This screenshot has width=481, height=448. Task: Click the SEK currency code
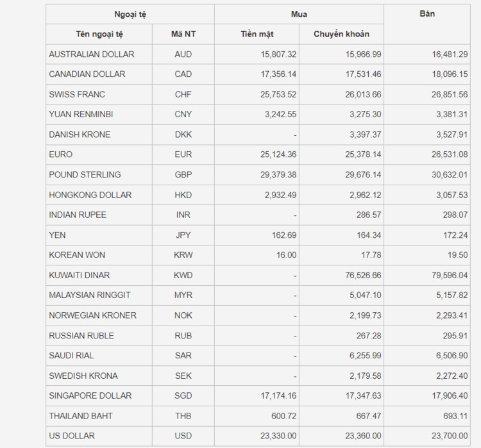click(x=183, y=376)
